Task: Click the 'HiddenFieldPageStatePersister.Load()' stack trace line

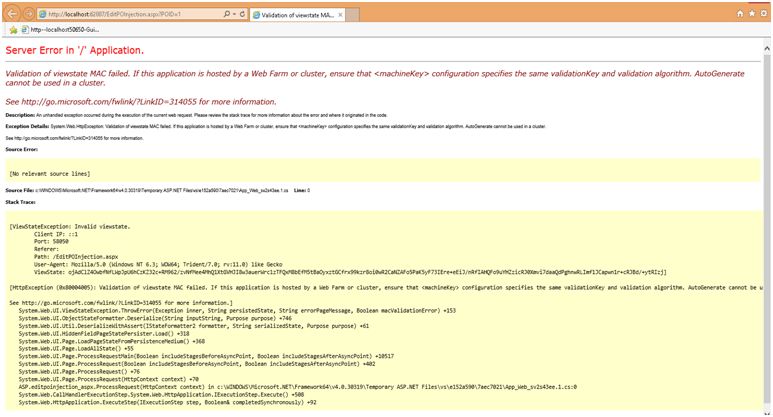Action: coord(104,334)
